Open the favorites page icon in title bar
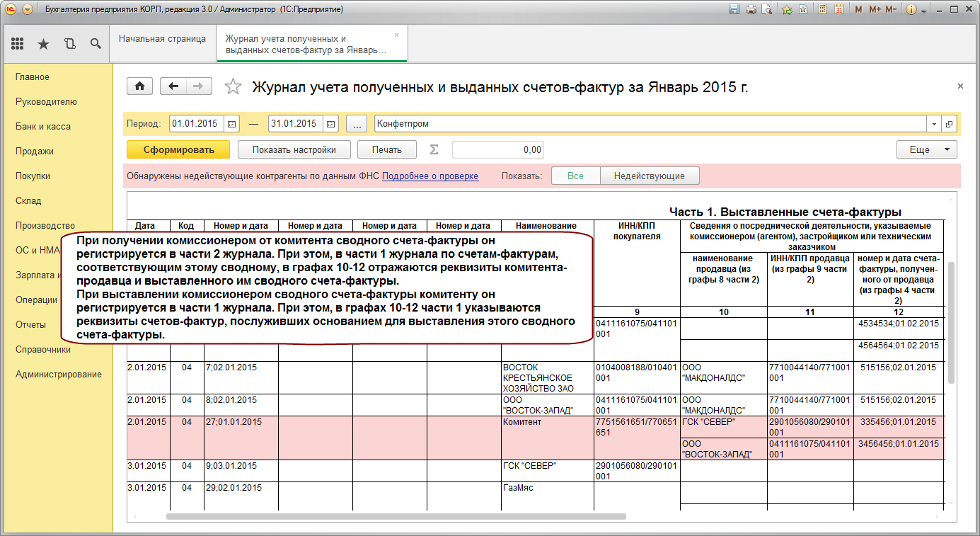Viewport: 980px width, 536px height. coord(803,10)
